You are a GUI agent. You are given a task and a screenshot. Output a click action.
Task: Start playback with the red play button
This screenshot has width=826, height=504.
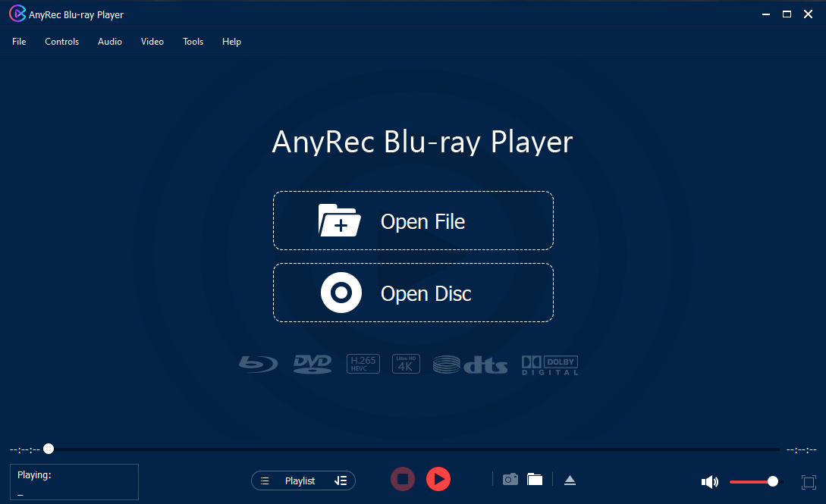(x=438, y=479)
